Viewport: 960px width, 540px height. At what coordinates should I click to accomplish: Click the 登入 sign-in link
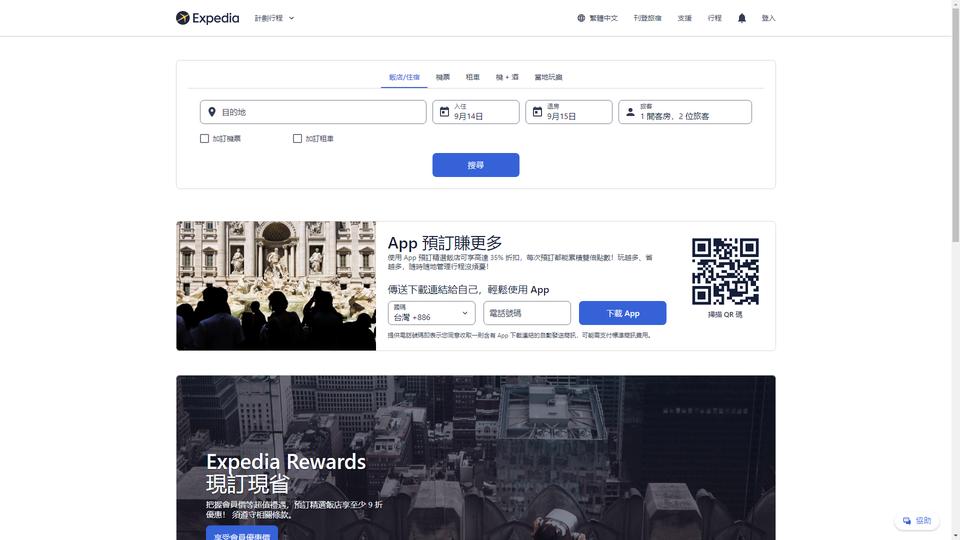(768, 18)
